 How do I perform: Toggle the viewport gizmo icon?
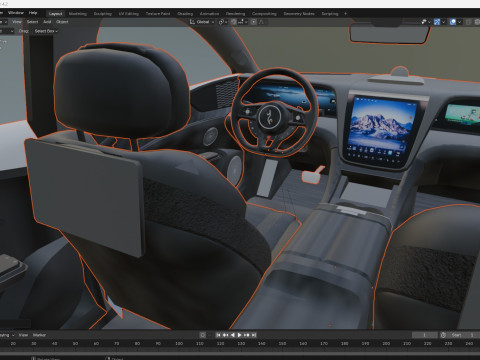[x=437, y=22]
